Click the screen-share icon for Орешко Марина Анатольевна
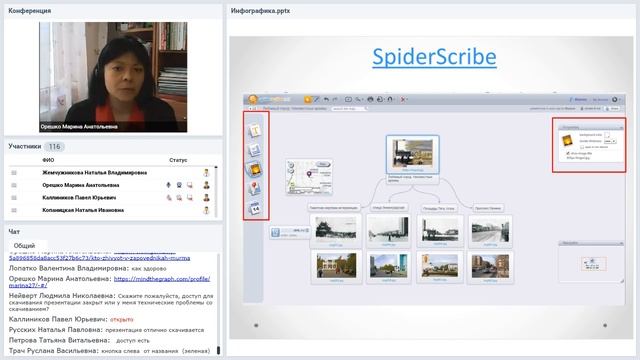 click(x=190, y=185)
